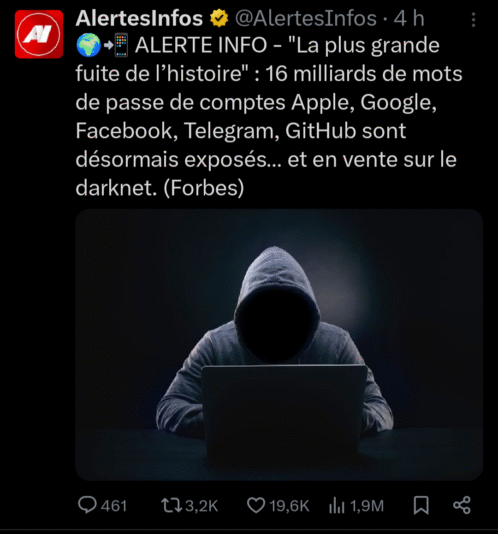
Task: Click the reply speech bubble icon
Action: tap(87, 505)
